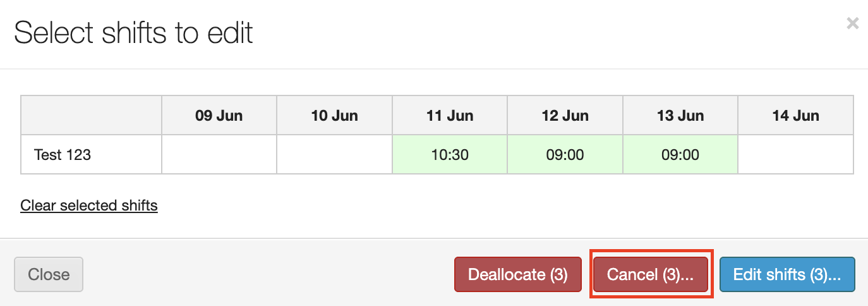Viewport: 868px width, 306px height.
Task: Click the 09 Jun column header
Action: [x=219, y=116]
